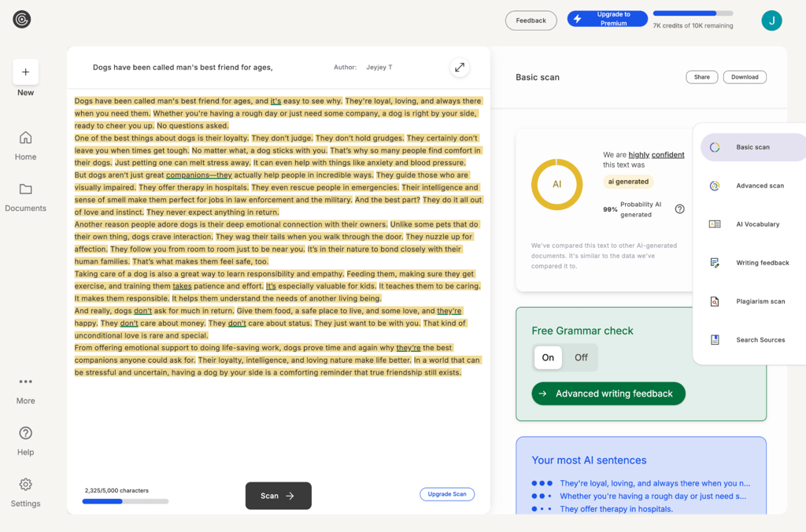Click sentence "No questions asked."
Image resolution: width=806 pixels, height=532 pixels.
pos(193,126)
